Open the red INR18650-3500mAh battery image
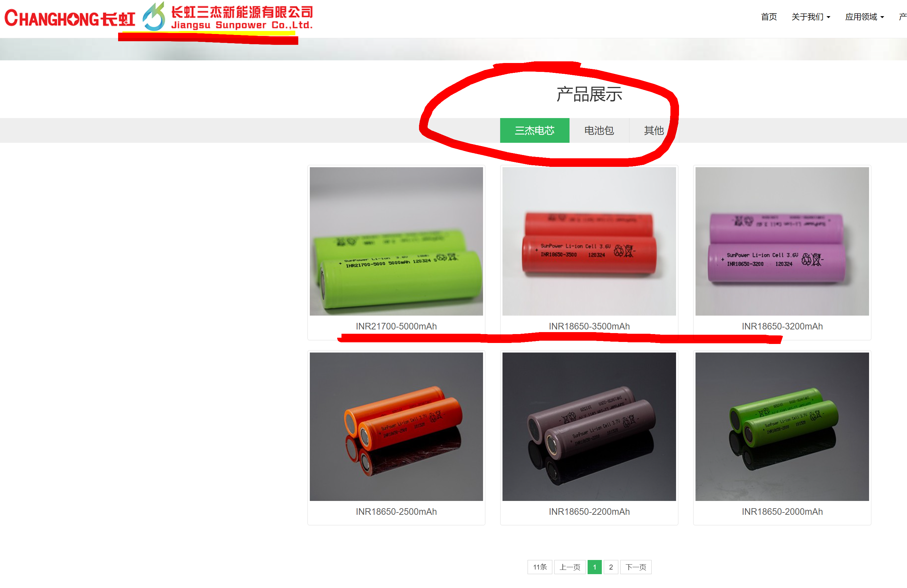 coord(589,241)
